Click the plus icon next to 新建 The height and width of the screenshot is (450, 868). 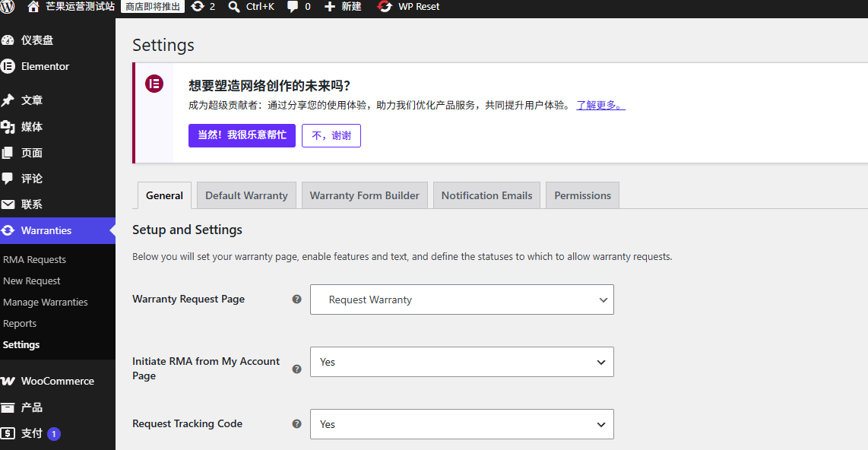[329, 7]
